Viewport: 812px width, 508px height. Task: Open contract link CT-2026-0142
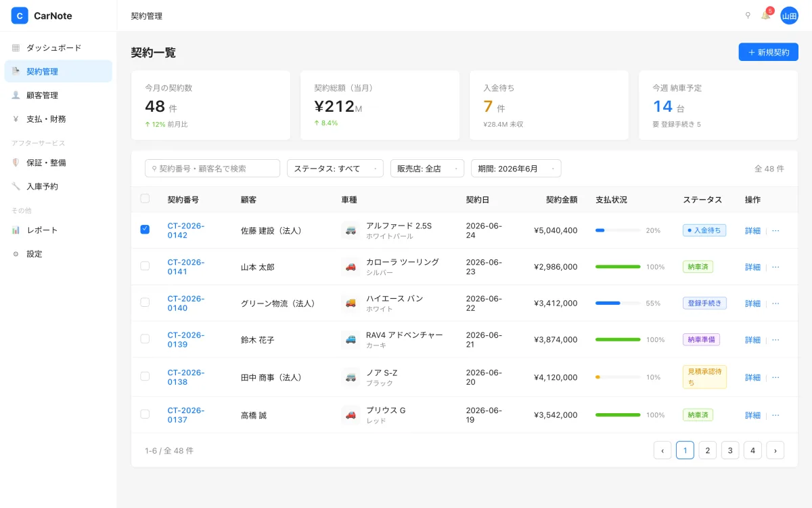tap(186, 230)
